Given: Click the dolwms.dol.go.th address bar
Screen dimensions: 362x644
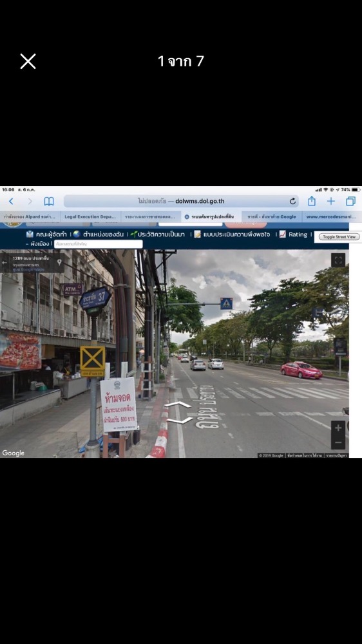Looking at the screenshot, I should coord(181,201).
